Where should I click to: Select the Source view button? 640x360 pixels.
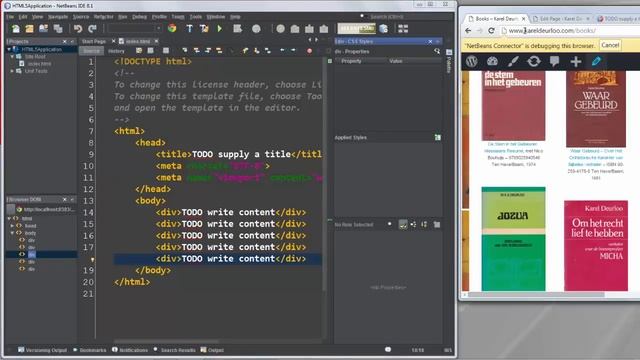[x=91, y=51]
